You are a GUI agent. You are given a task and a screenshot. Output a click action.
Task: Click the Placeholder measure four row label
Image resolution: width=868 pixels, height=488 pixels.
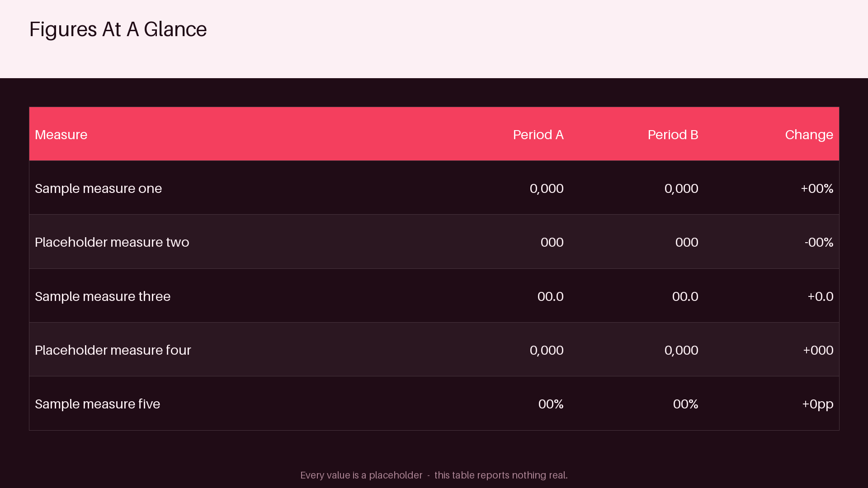pyautogui.click(x=113, y=350)
